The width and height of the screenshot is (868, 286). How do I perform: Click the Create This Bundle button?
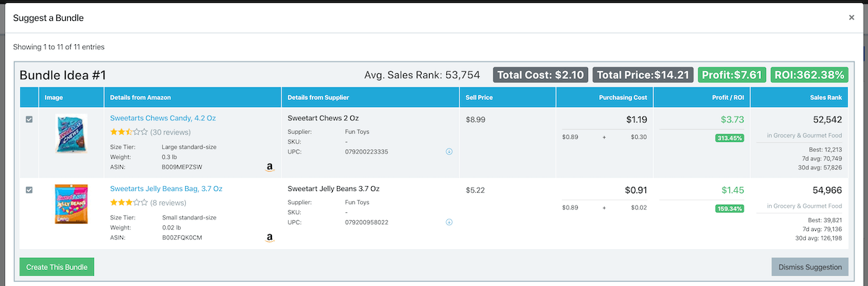[56, 267]
